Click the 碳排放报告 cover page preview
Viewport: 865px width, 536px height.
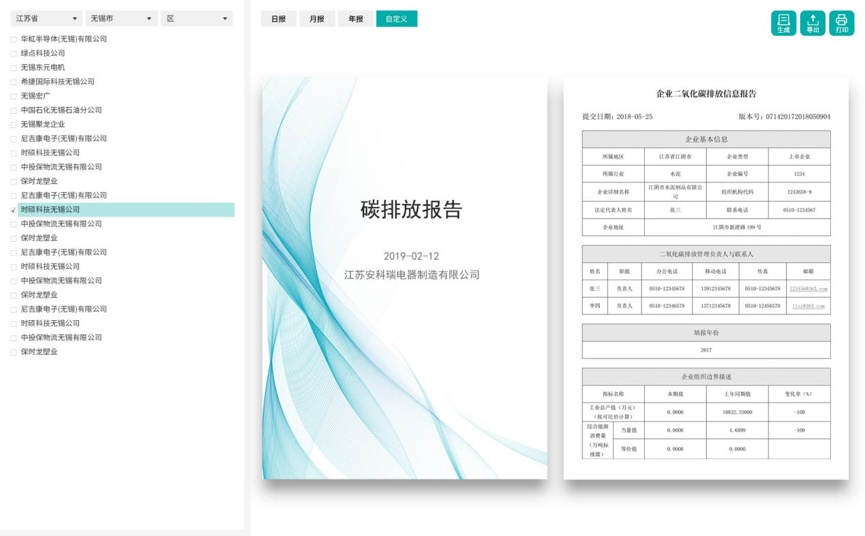405,278
